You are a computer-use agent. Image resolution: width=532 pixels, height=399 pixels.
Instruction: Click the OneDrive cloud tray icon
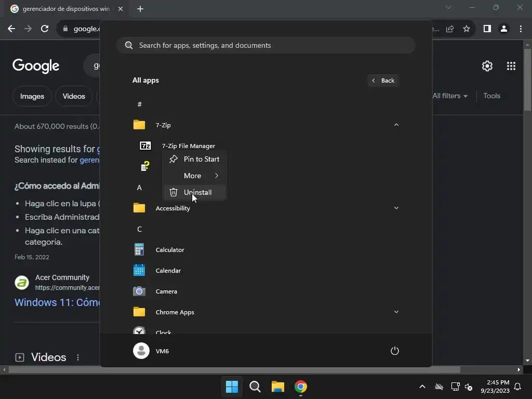pyautogui.click(x=439, y=387)
